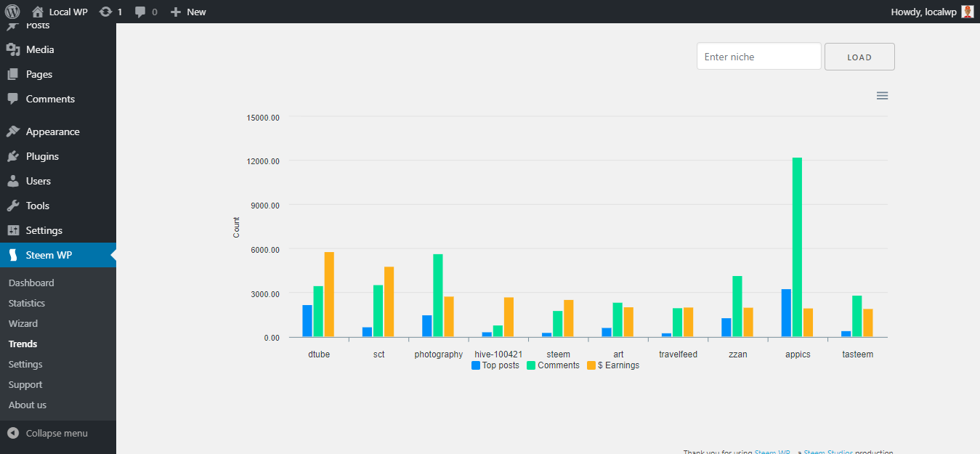Click the dtube blue Top posts bar
Viewport: 980px width, 454px height.
307,321
